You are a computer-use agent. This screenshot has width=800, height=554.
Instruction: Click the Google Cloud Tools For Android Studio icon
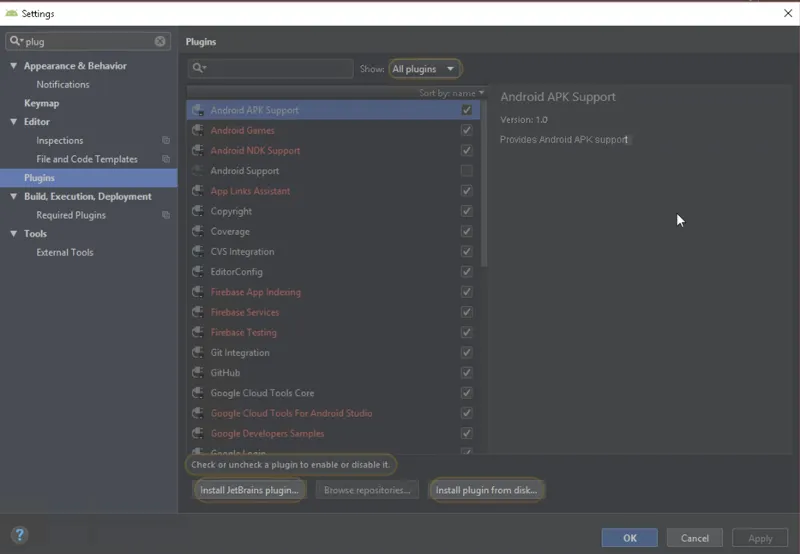tap(198, 413)
